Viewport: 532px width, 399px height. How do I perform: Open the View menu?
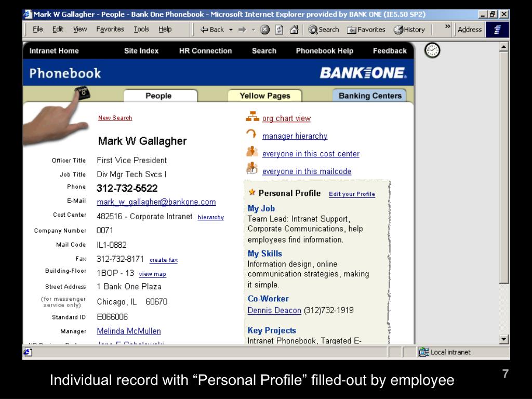pyautogui.click(x=80, y=29)
